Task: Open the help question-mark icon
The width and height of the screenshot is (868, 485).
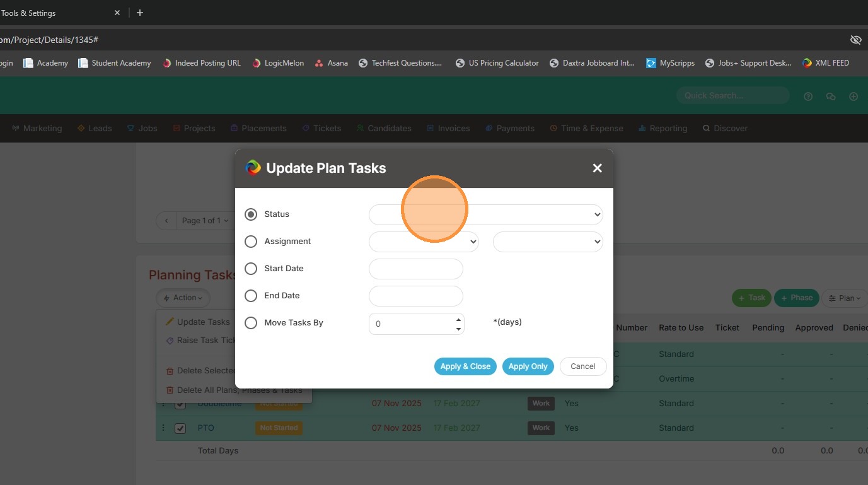Action: (808, 96)
